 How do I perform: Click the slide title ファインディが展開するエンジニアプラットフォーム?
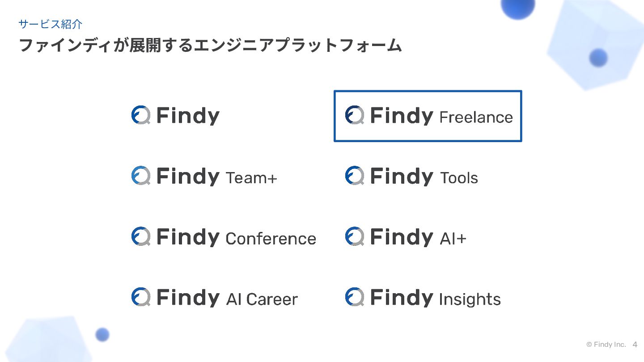[x=210, y=46]
